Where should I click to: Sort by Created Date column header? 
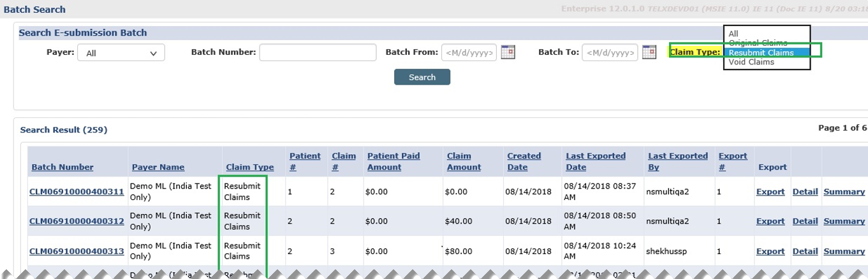coord(524,161)
